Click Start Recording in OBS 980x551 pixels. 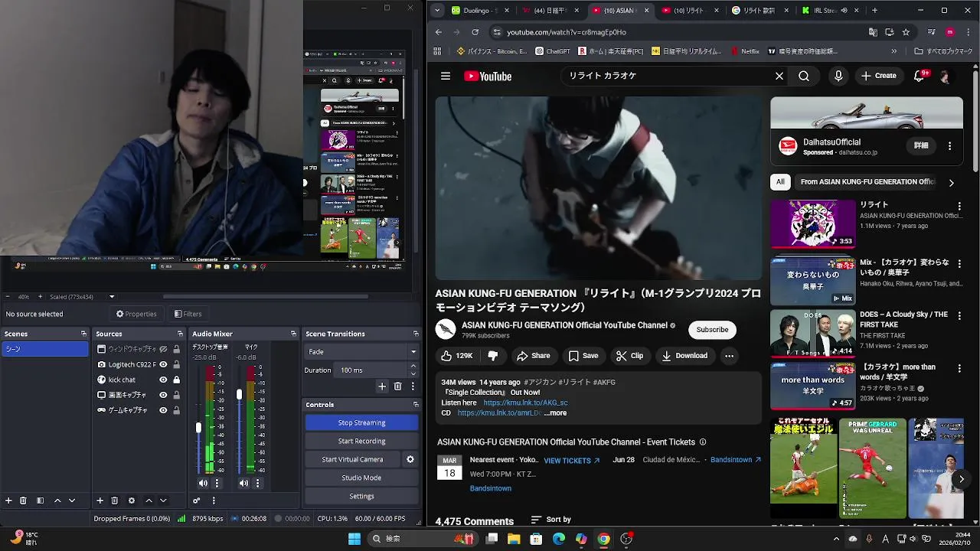[361, 441]
